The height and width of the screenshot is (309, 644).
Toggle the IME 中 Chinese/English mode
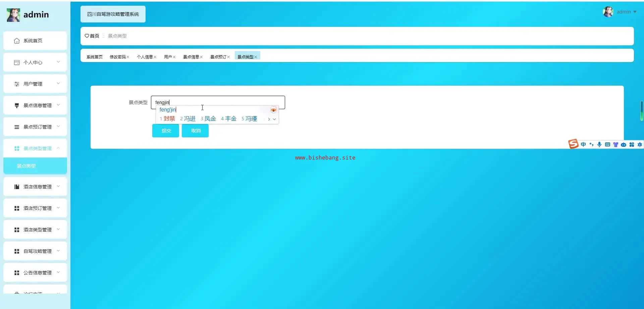coord(583,144)
